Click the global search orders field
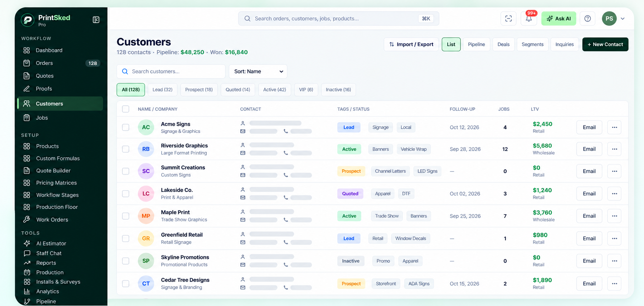644x306 pixels. click(x=339, y=18)
